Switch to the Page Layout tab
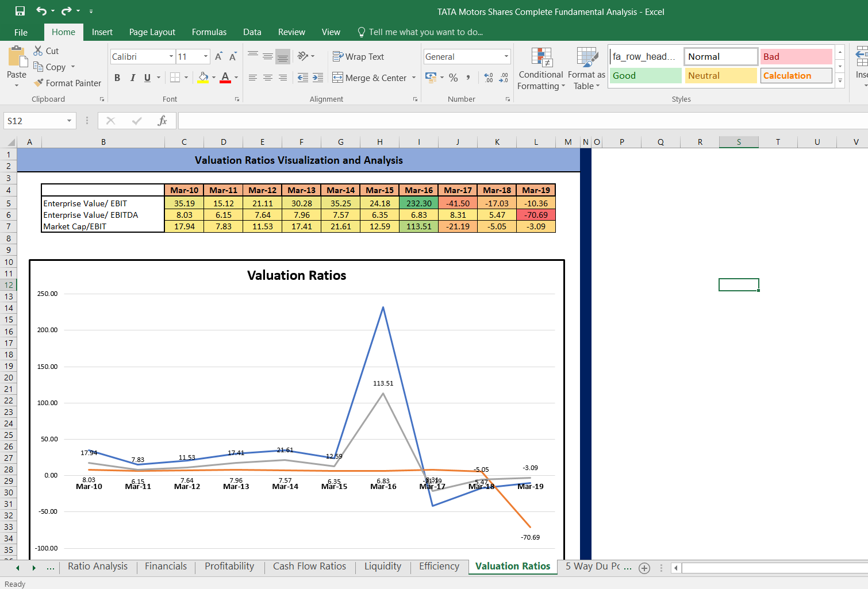 (x=152, y=32)
